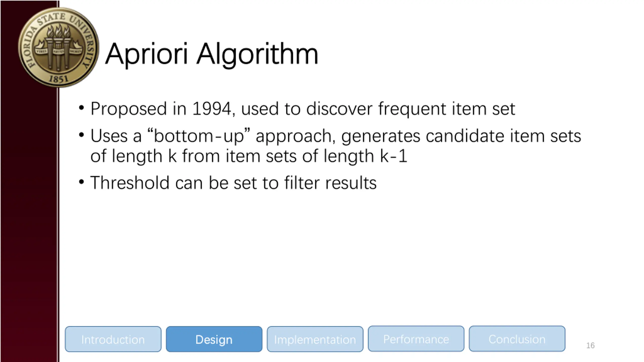The image size is (644, 362).
Task: Click the phrase "frequent item set"
Action: pos(447,109)
